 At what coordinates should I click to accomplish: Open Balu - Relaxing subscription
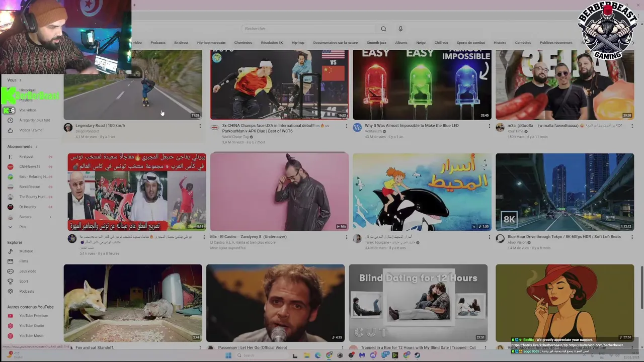pos(33,177)
